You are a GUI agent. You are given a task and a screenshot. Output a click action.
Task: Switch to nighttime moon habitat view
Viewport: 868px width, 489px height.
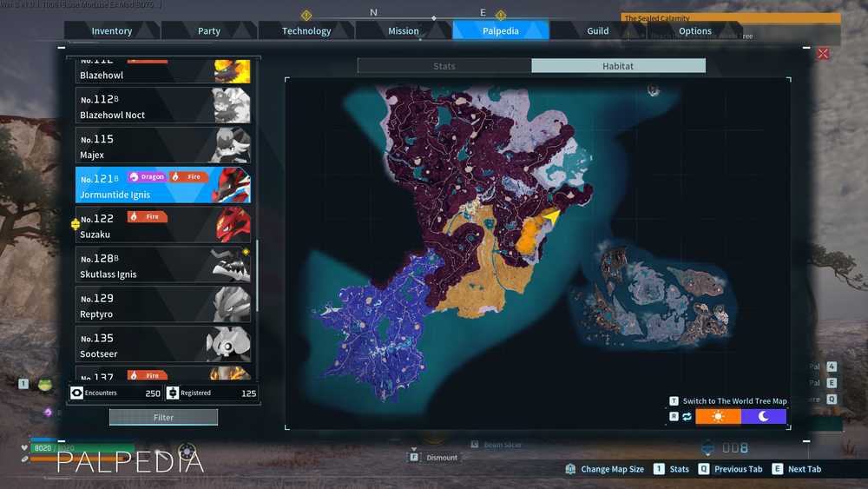coord(763,416)
